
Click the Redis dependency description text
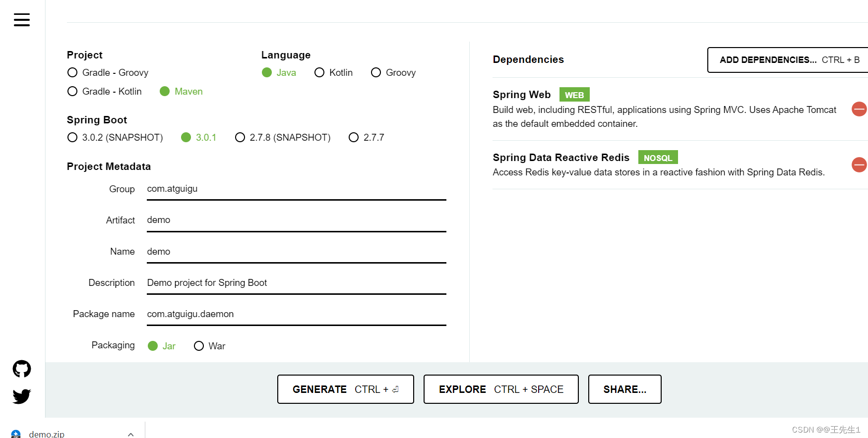(x=659, y=172)
